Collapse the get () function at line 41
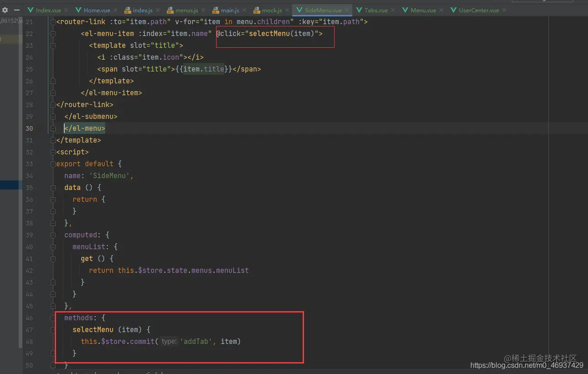Viewport: 588px width, 374px height. coord(53,258)
